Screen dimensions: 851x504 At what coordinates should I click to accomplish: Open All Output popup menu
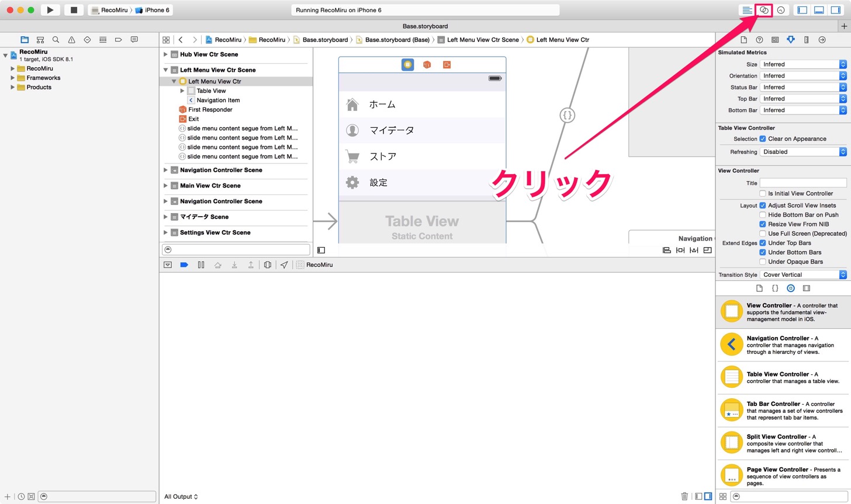click(181, 496)
